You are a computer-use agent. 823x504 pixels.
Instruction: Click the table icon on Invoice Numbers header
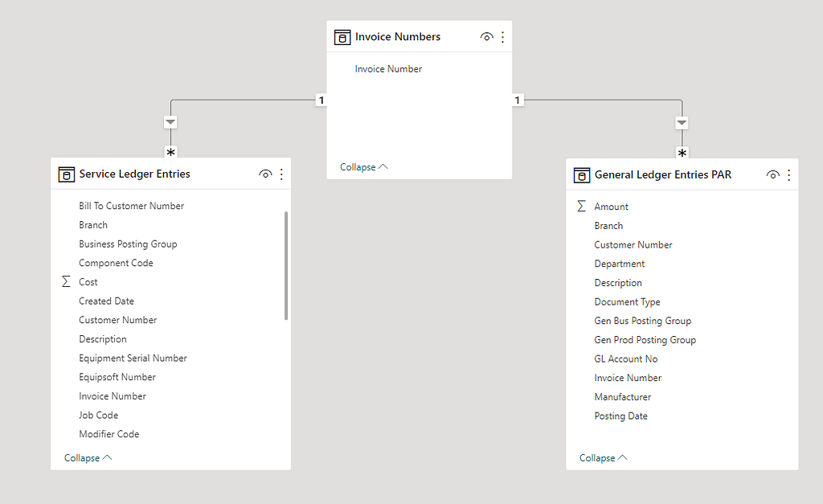click(342, 36)
